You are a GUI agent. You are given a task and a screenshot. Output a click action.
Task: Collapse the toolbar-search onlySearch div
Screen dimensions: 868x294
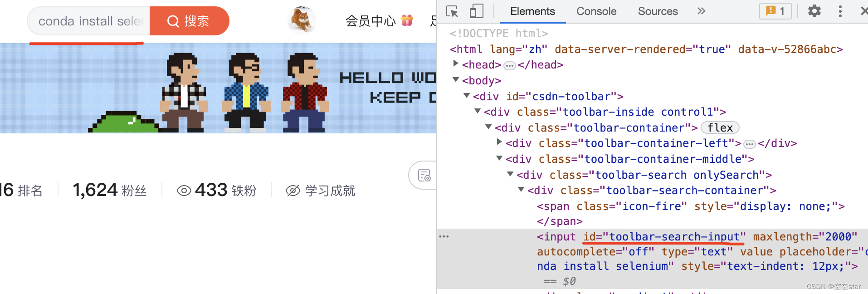coord(510,174)
